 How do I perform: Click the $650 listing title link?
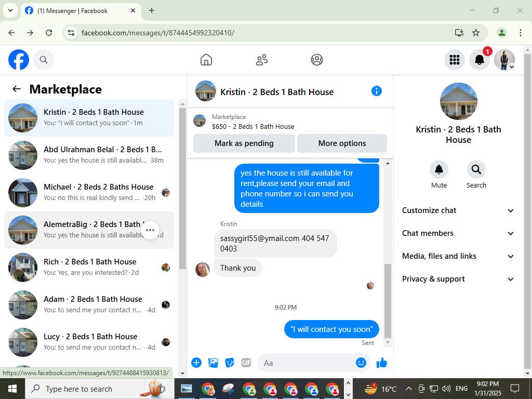click(x=253, y=127)
